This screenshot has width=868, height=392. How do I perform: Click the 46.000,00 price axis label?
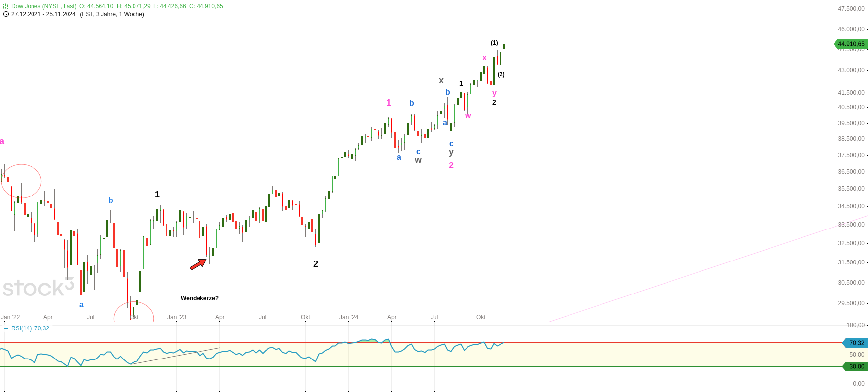pos(851,29)
